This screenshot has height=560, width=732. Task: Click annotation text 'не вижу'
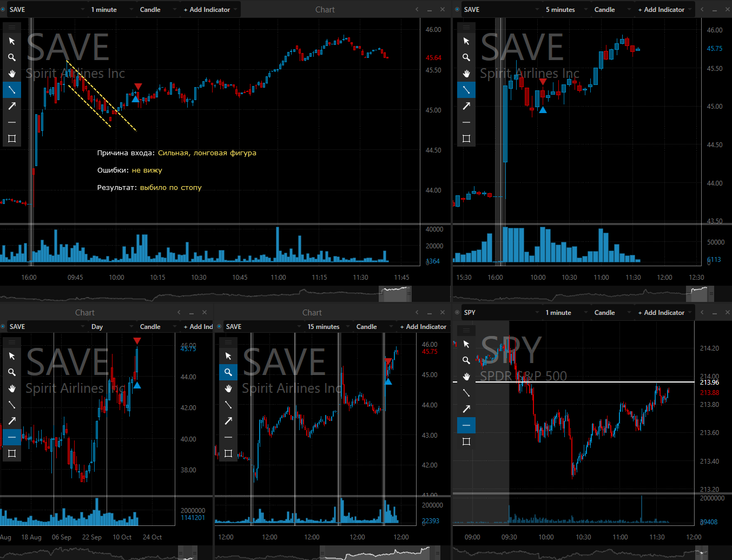click(x=147, y=170)
